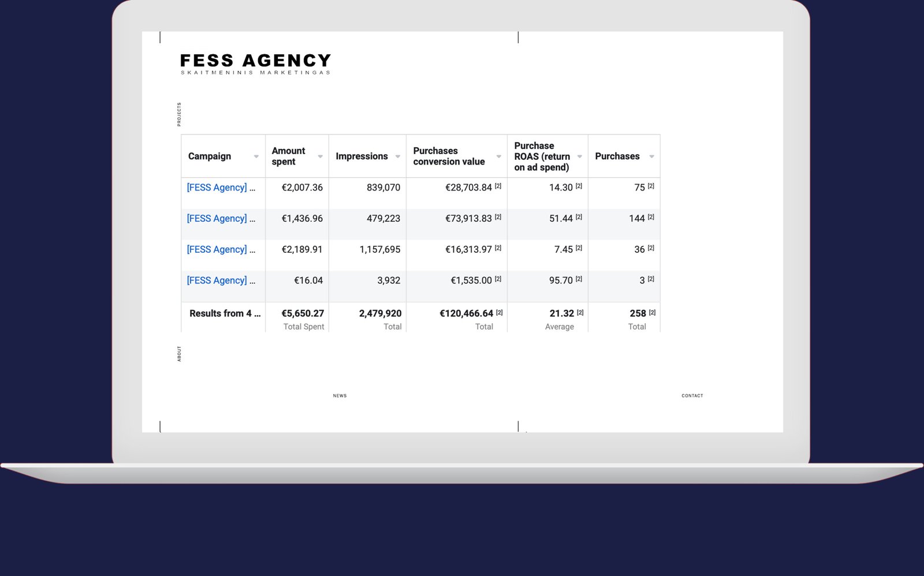Select the 258 total purchases value
This screenshot has width=924, height=576.
(638, 313)
